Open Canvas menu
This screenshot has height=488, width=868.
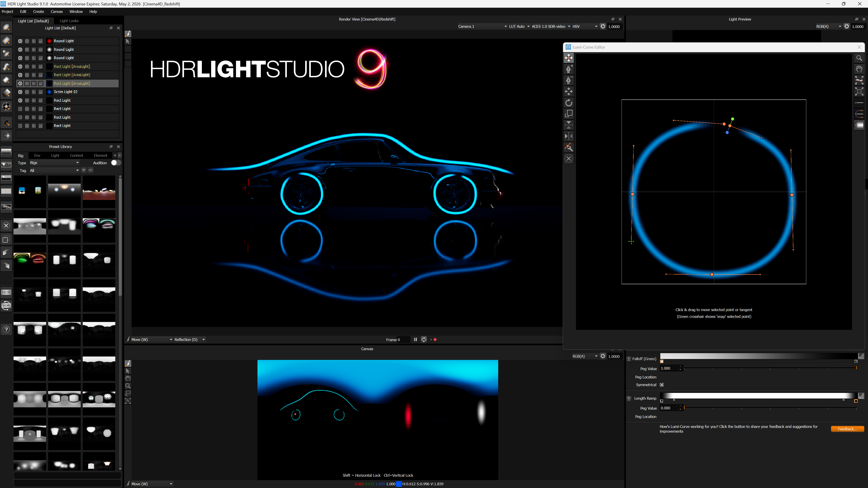pos(57,12)
